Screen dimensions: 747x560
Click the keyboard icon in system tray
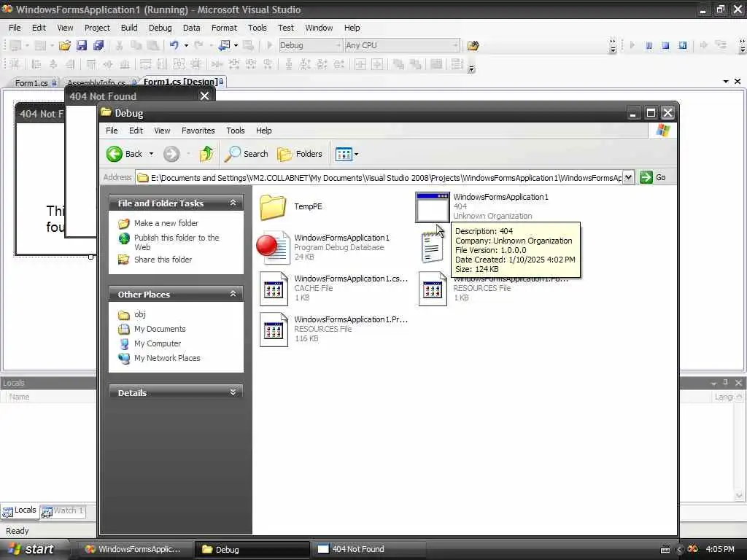click(665, 550)
